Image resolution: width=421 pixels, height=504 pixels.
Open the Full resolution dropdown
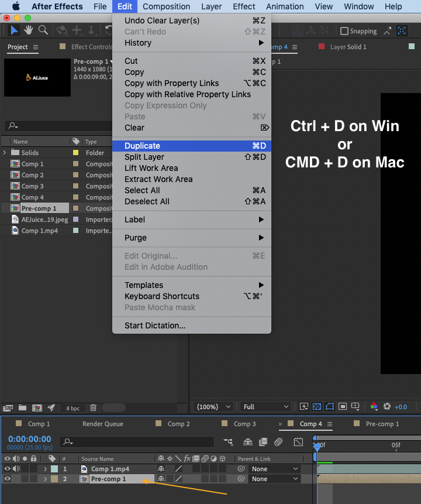coord(265,407)
